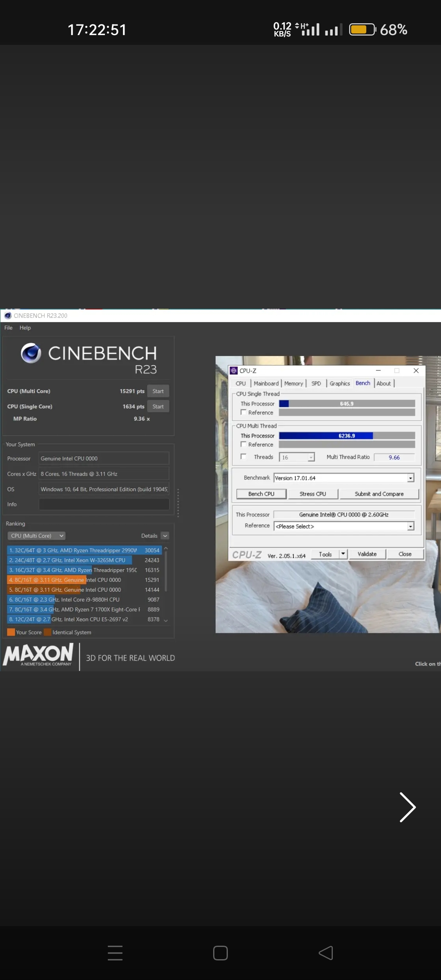Click the Close button at CPU-Z bottom
Screen dimensions: 441x980
[405, 554]
